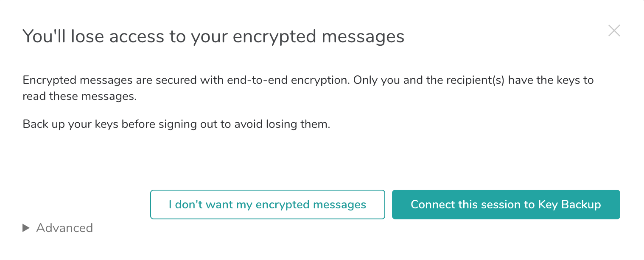Click "read these messages." line of text
Viewport: 644px width, 260px height.
(x=80, y=96)
